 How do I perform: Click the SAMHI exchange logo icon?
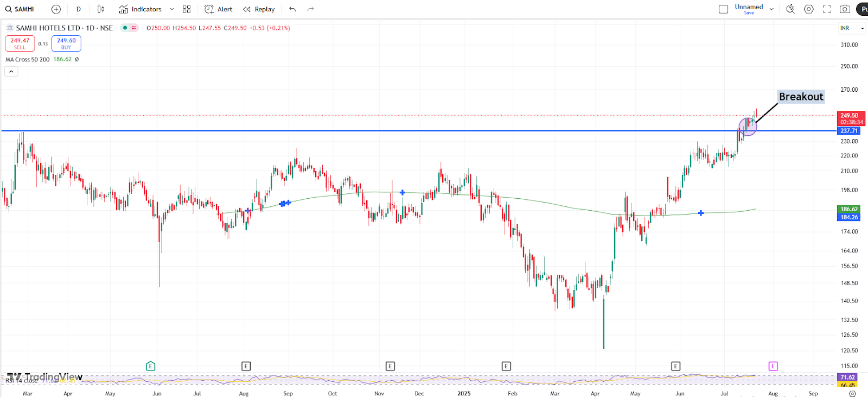10,28
